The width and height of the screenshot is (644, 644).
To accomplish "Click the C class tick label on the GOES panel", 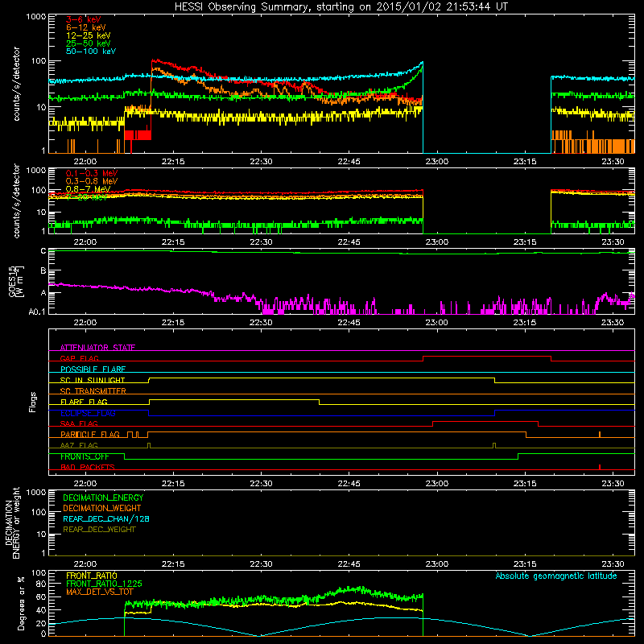I will coord(43,251).
